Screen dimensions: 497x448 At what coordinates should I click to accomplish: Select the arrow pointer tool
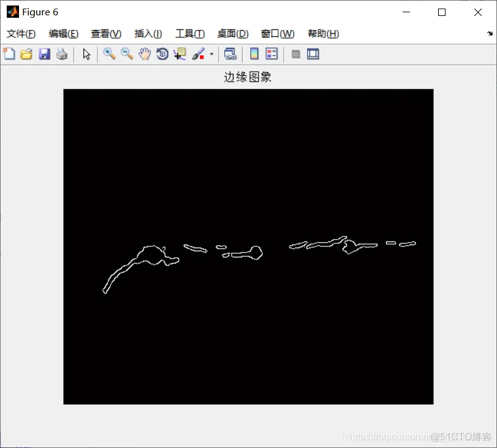pyautogui.click(x=86, y=54)
